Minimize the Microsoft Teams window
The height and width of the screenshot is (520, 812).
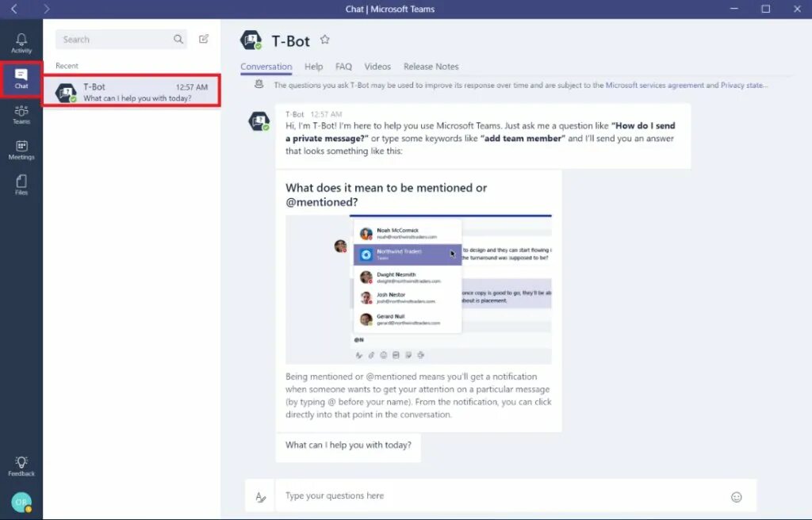tap(733, 9)
